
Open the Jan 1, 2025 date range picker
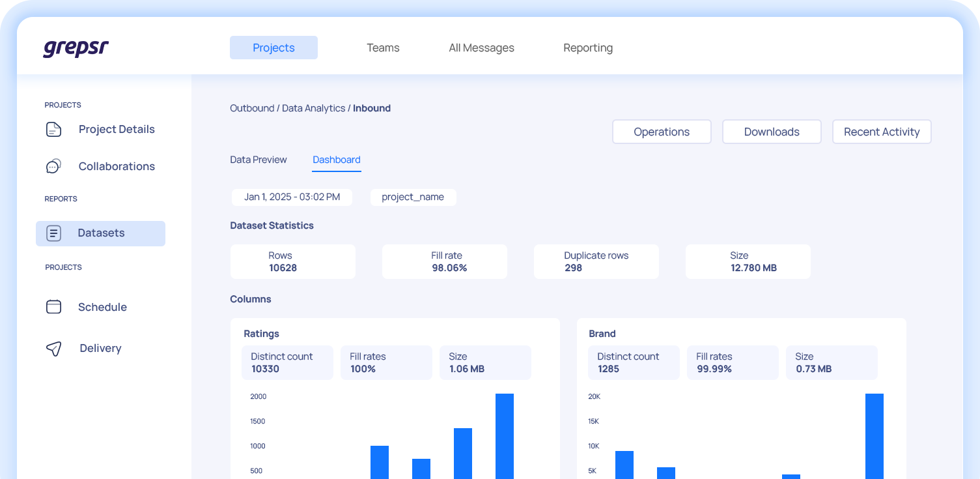292,197
